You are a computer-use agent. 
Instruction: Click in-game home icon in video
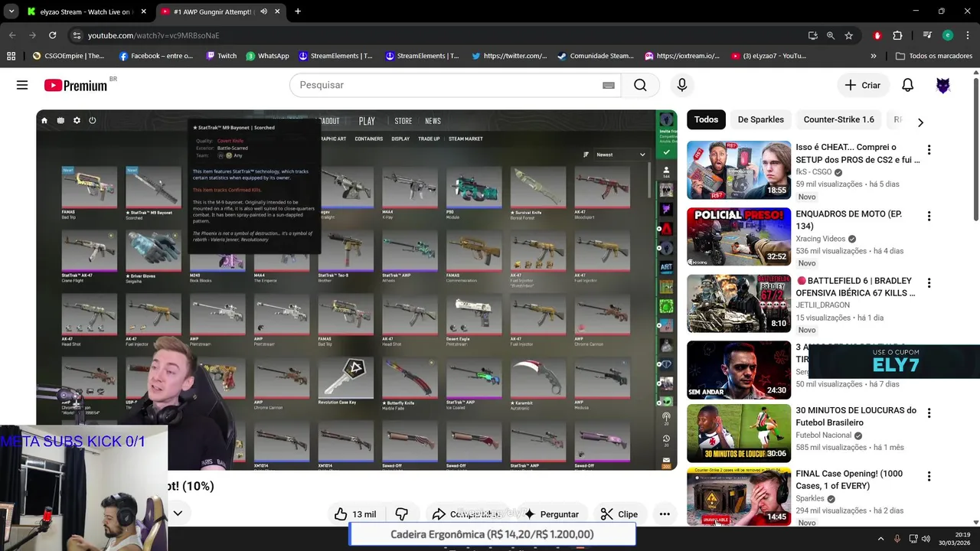click(x=44, y=120)
